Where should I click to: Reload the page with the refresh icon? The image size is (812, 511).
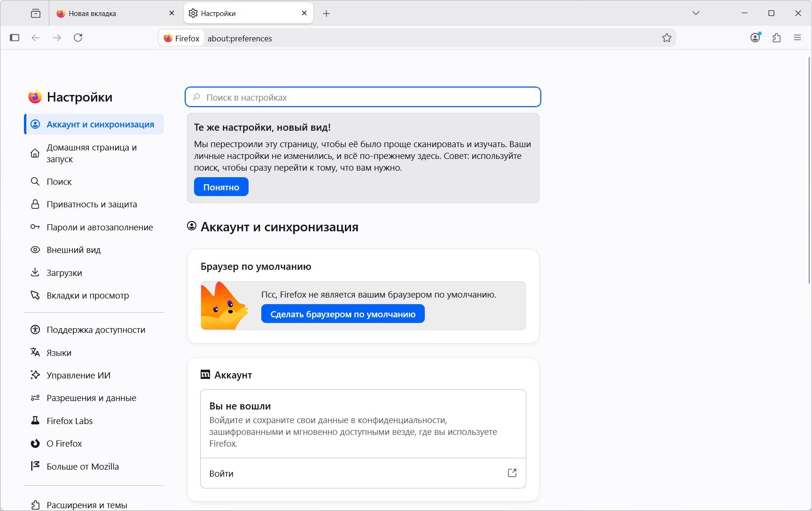[78, 38]
